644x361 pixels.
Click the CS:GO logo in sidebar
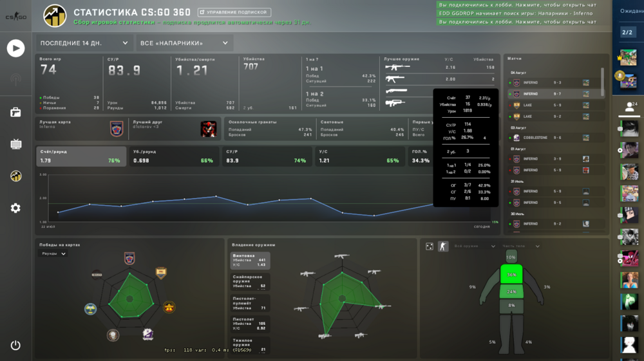[x=15, y=17]
